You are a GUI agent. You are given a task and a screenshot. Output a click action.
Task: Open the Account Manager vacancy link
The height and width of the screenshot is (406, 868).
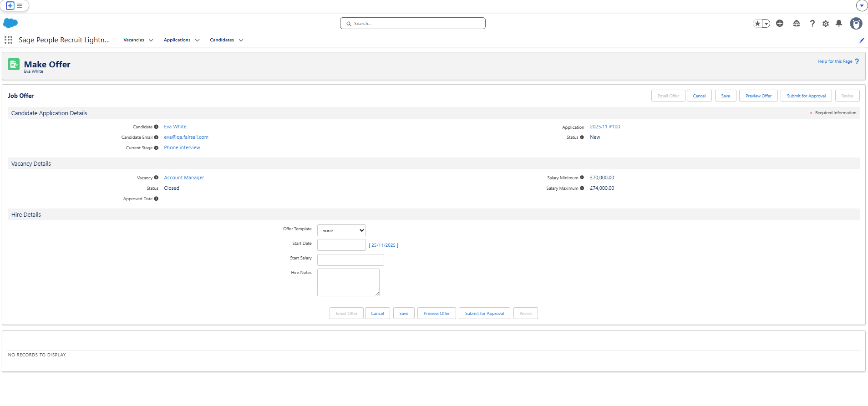[x=184, y=178]
